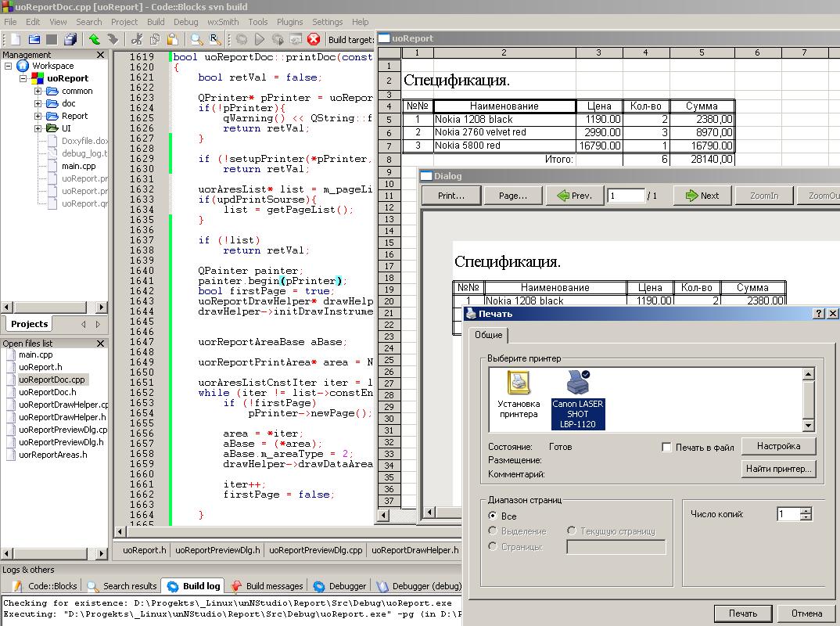Click the Cut scissors icon
The width and height of the screenshot is (840, 626).
coord(137,39)
